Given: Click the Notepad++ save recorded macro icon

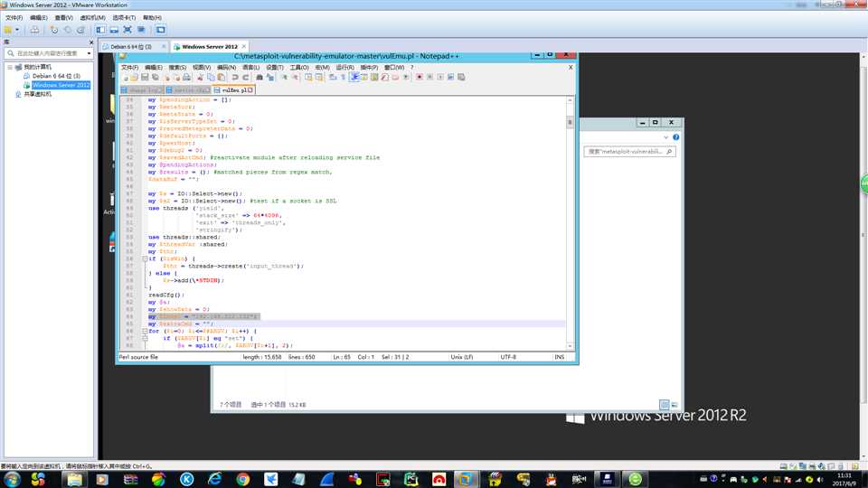Looking at the screenshot, I should click(x=461, y=77).
